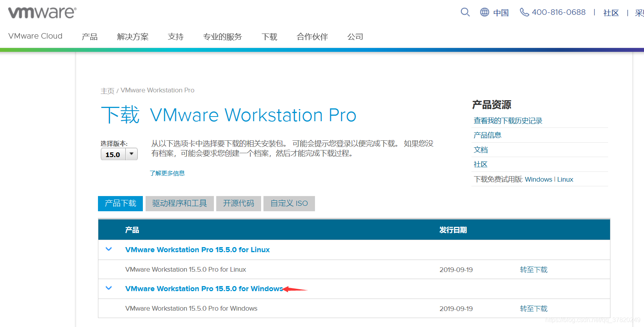This screenshot has width=644, height=327.
Task: Click 主页 breadcrumb link
Action: [107, 91]
